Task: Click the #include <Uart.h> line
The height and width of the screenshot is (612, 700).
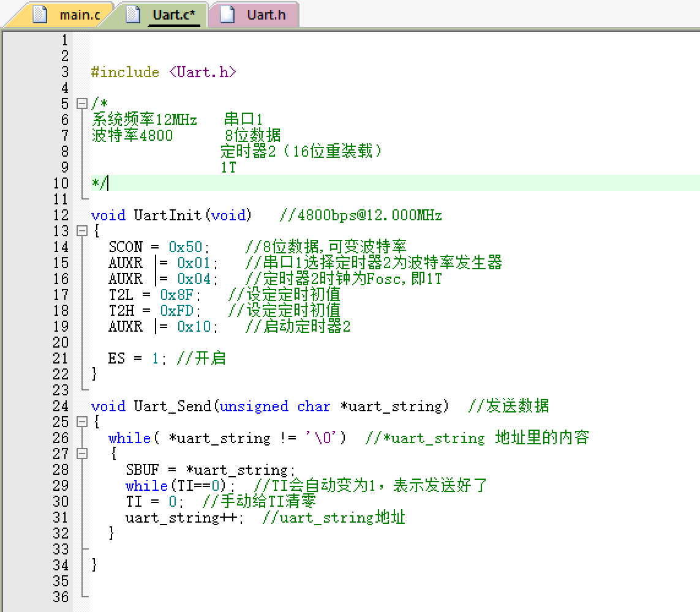Action: [x=164, y=72]
